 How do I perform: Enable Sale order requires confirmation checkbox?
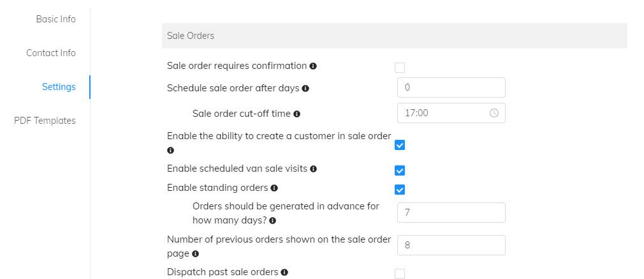400,67
